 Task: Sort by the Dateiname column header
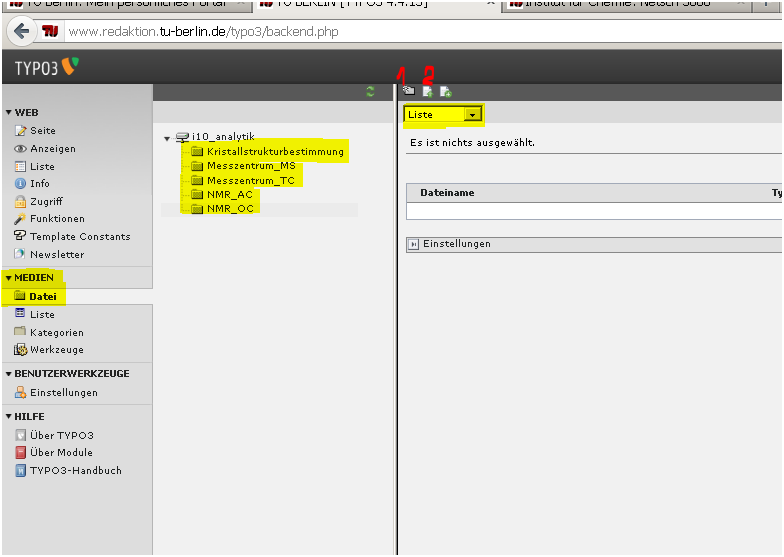coord(447,192)
